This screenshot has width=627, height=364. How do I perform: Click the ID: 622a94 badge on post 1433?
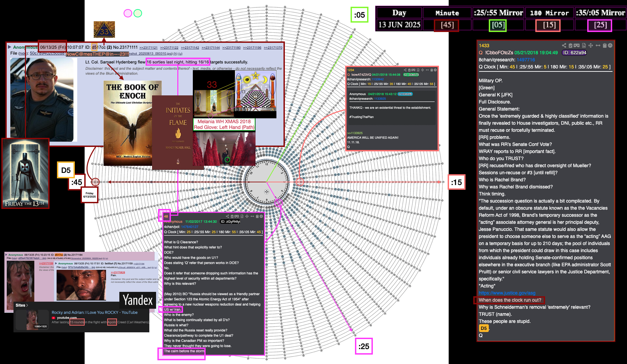(x=575, y=53)
